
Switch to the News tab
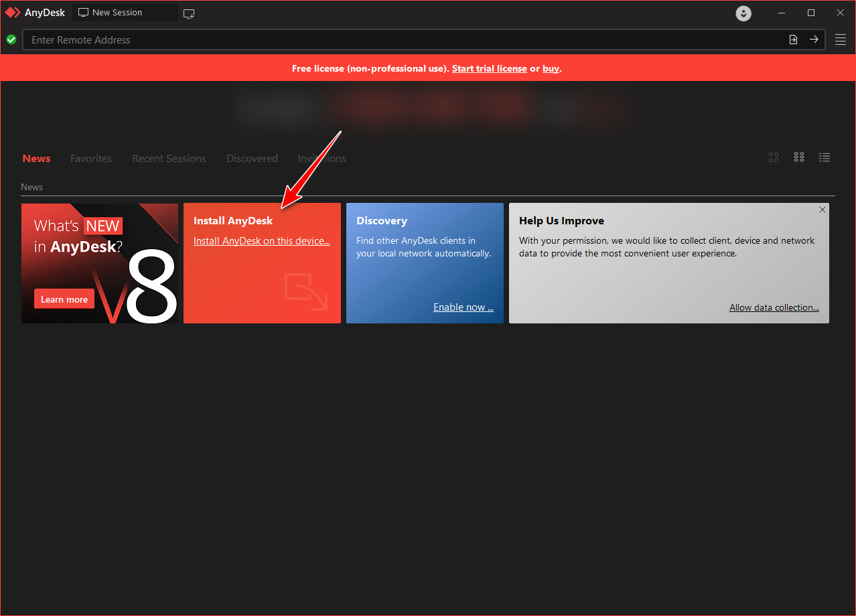(x=37, y=159)
